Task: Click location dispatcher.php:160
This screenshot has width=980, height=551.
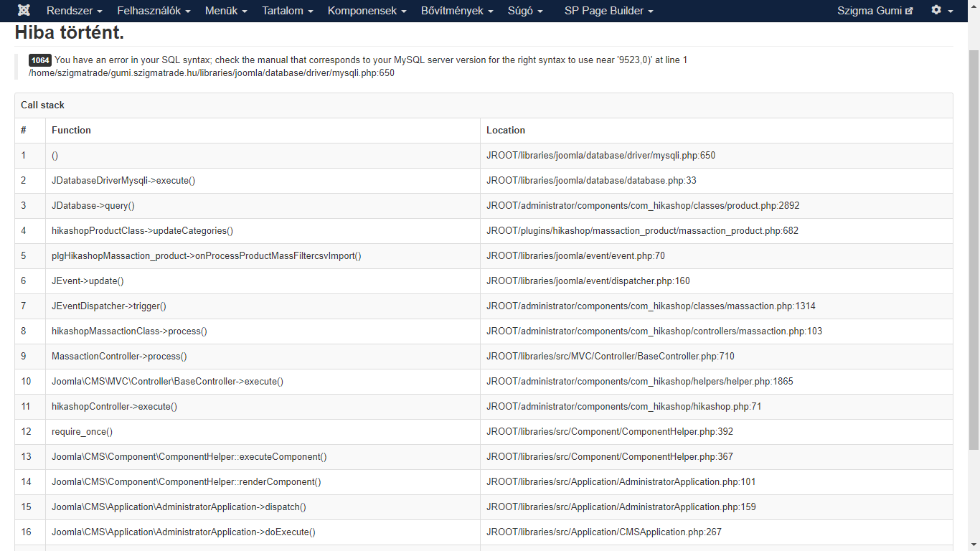Action: click(588, 281)
